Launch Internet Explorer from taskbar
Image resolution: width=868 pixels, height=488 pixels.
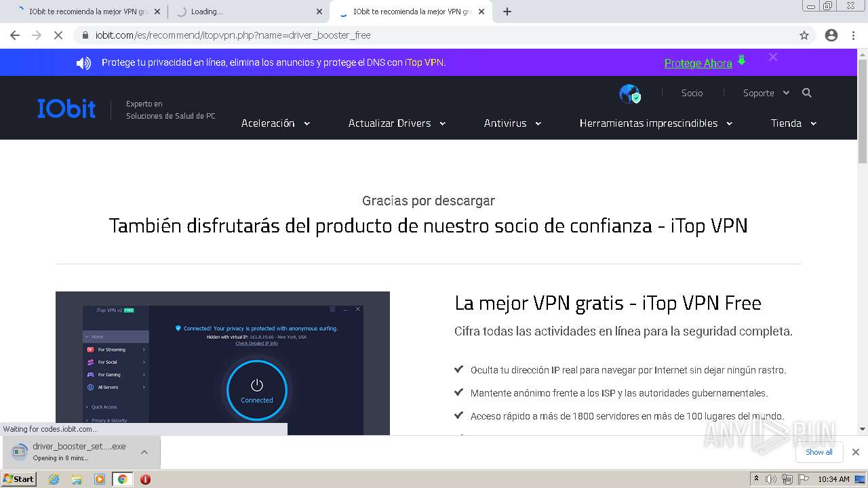click(x=54, y=479)
